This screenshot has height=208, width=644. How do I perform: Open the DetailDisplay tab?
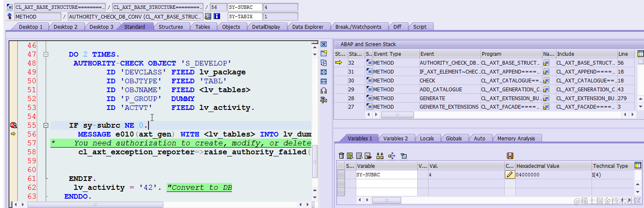pyautogui.click(x=266, y=27)
